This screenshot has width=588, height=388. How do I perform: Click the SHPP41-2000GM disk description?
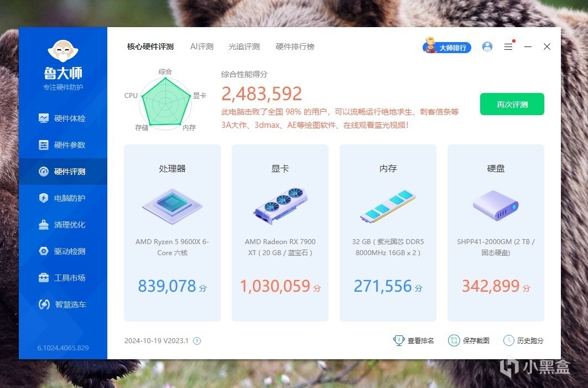pos(496,247)
